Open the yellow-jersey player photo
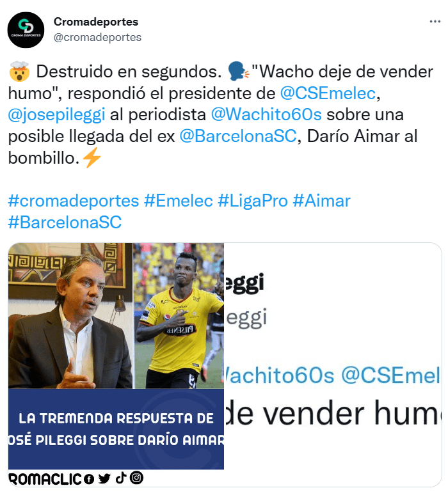 (x=179, y=316)
